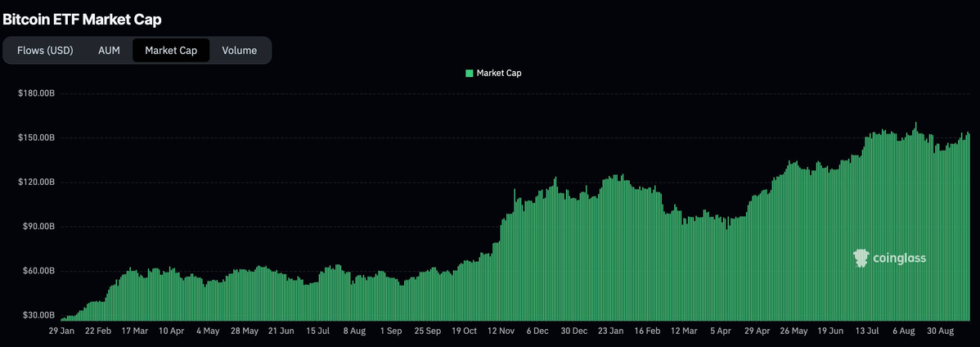Click the 1 Sep date label
The image size is (980, 347).
click(391, 331)
